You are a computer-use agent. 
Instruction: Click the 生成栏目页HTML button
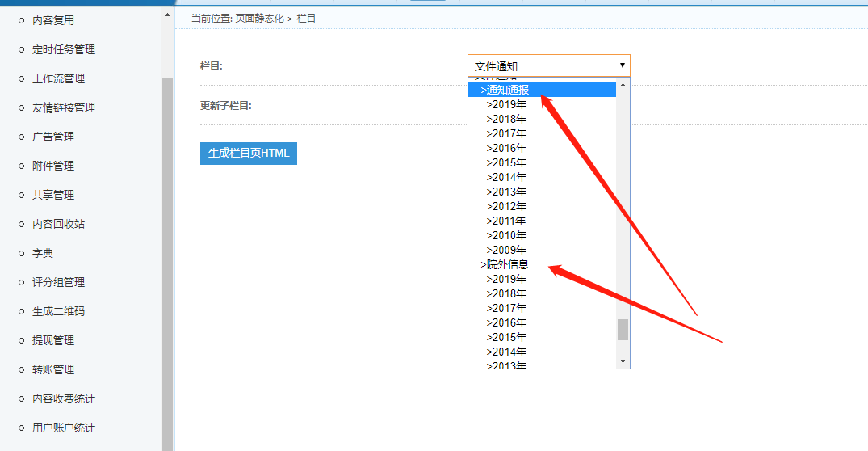[249, 154]
